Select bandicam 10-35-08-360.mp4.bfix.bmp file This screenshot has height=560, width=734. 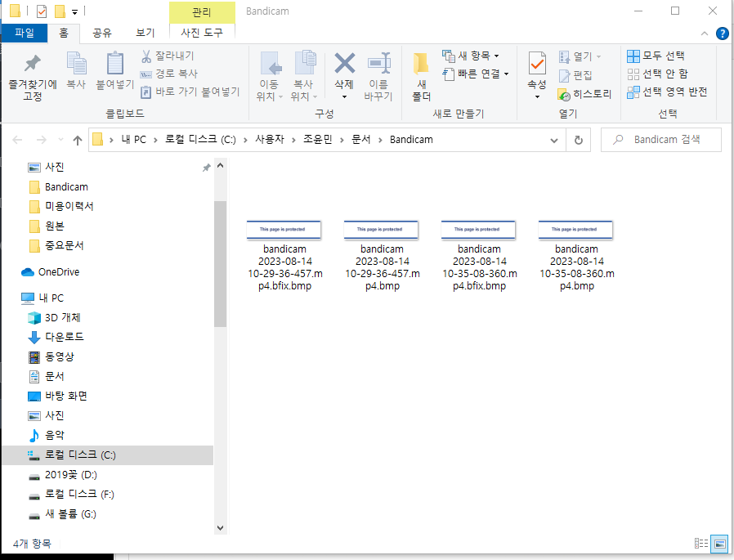point(479,256)
